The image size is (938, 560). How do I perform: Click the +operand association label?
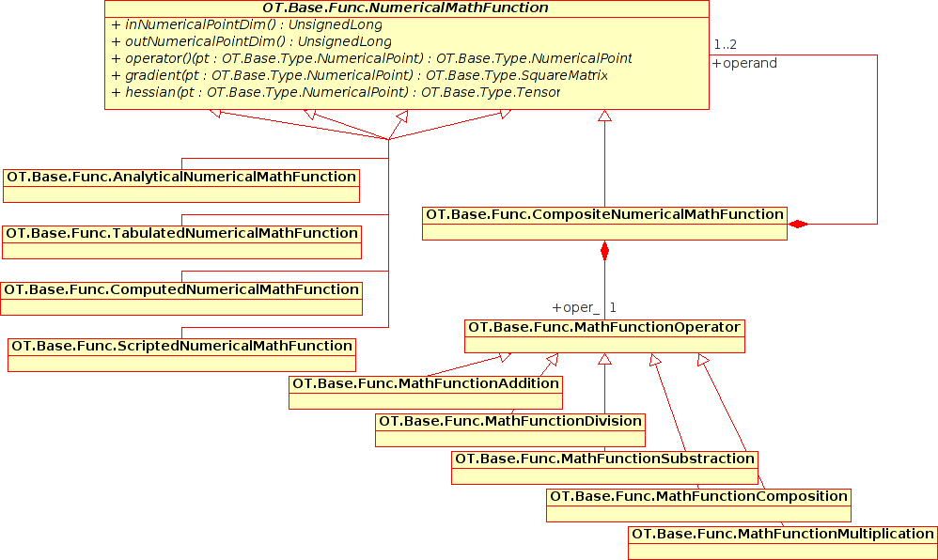click(744, 64)
